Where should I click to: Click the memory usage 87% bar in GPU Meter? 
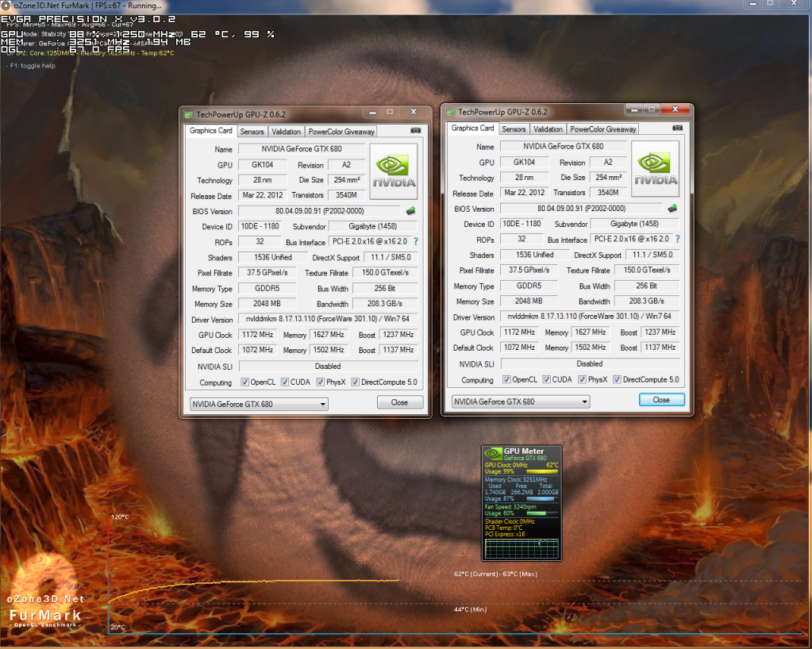click(x=542, y=498)
